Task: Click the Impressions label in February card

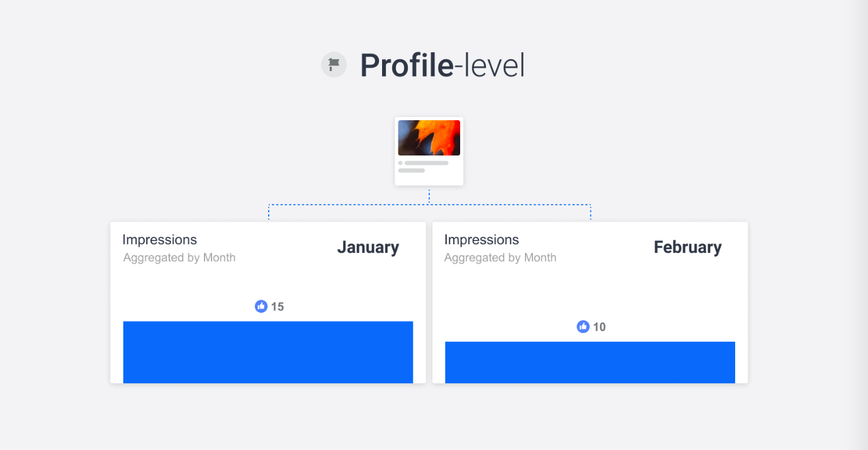Action: point(482,240)
